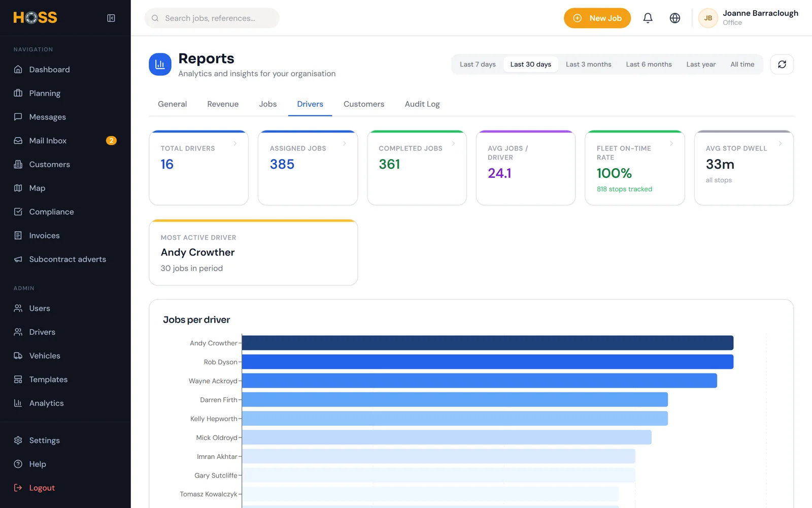Screen dimensions: 812x508
Task: Expand the Avg Stop Dwell chevron
Action: [x=780, y=144]
